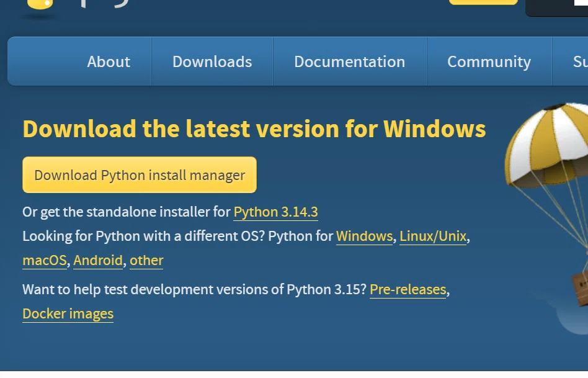Follow the macOS link

(45, 261)
